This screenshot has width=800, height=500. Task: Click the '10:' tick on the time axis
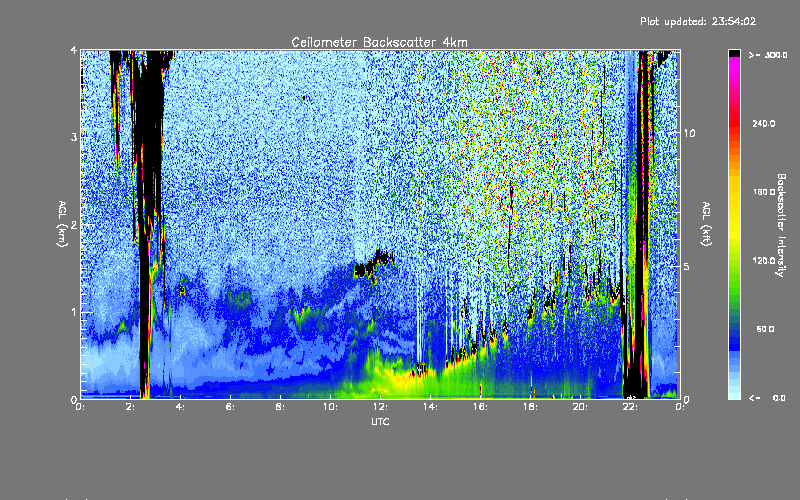[x=330, y=407]
